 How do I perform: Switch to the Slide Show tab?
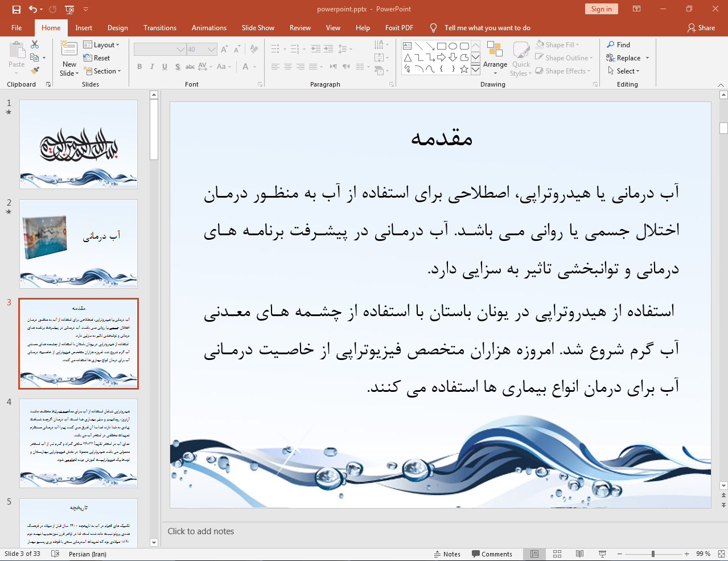pos(257,28)
